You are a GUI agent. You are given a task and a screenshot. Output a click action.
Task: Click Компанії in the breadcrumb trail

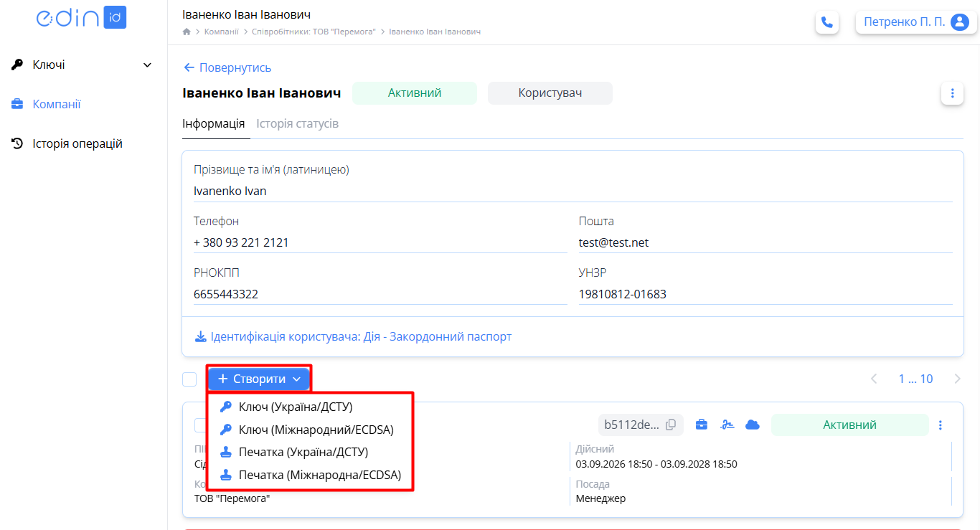point(222,32)
